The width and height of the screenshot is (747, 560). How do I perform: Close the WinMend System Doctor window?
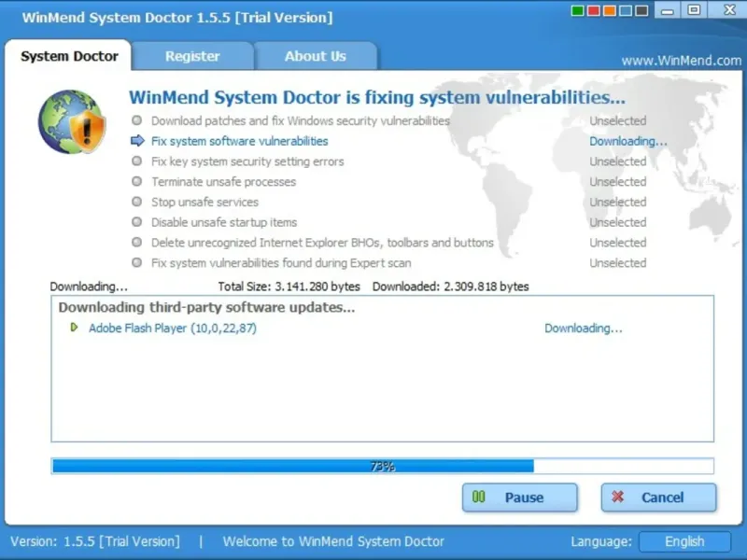click(728, 10)
